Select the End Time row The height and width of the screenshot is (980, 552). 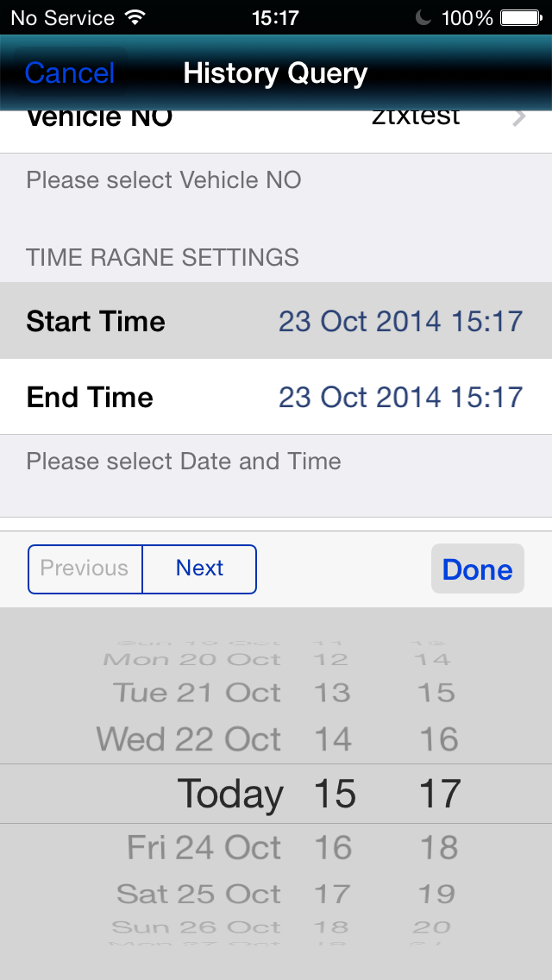(x=276, y=397)
